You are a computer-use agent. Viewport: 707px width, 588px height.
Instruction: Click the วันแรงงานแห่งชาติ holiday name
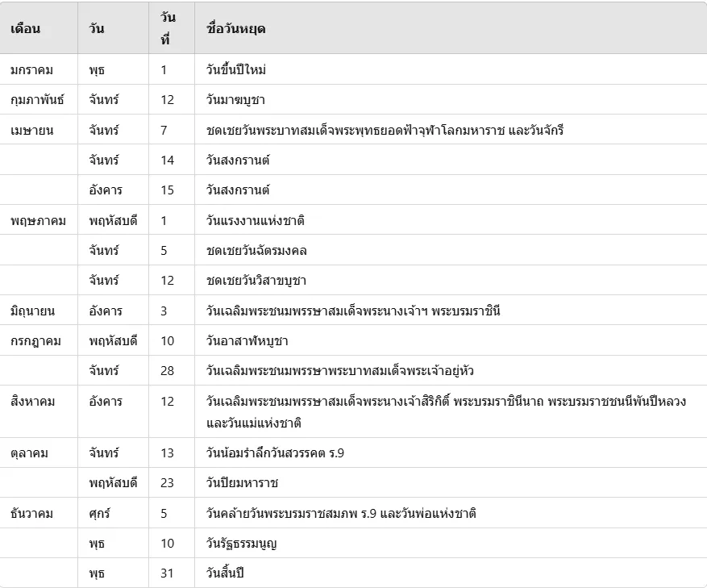[x=256, y=220]
